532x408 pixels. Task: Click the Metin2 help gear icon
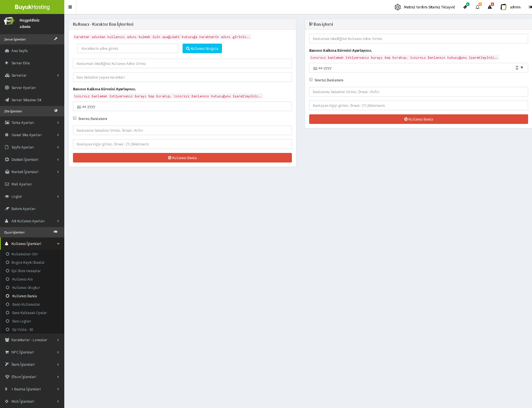(398, 7)
